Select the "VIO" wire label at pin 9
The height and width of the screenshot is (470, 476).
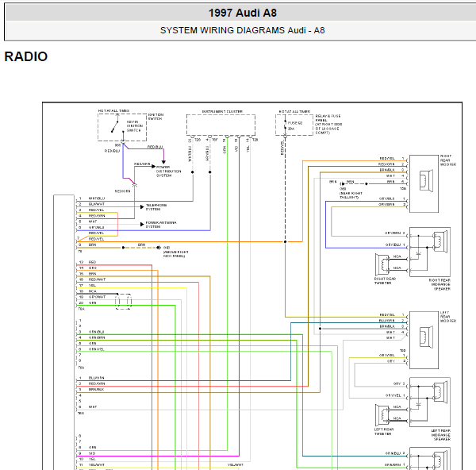click(x=92, y=453)
